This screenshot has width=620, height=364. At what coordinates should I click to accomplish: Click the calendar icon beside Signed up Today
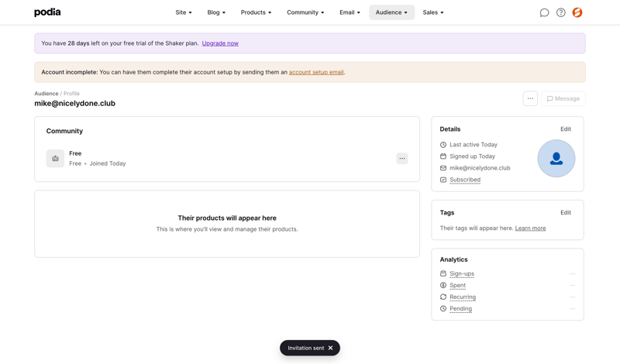pos(443,156)
